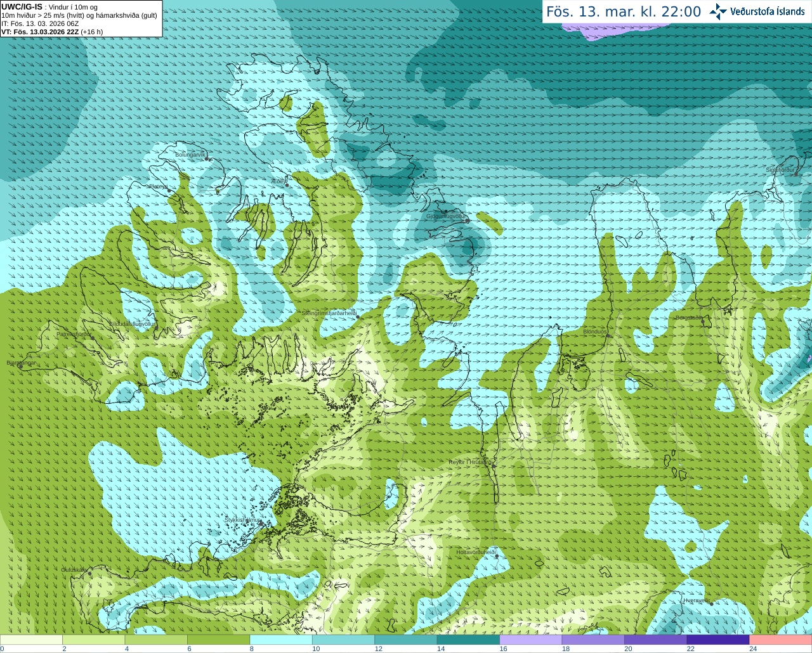This screenshot has width=812, height=653.
Task: Click the Æðey station label
Action: click(x=278, y=181)
